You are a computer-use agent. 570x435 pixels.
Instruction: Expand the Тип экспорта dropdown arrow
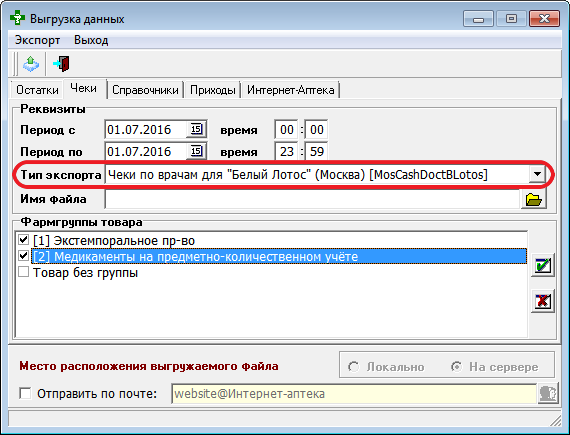[x=537, y=174]
